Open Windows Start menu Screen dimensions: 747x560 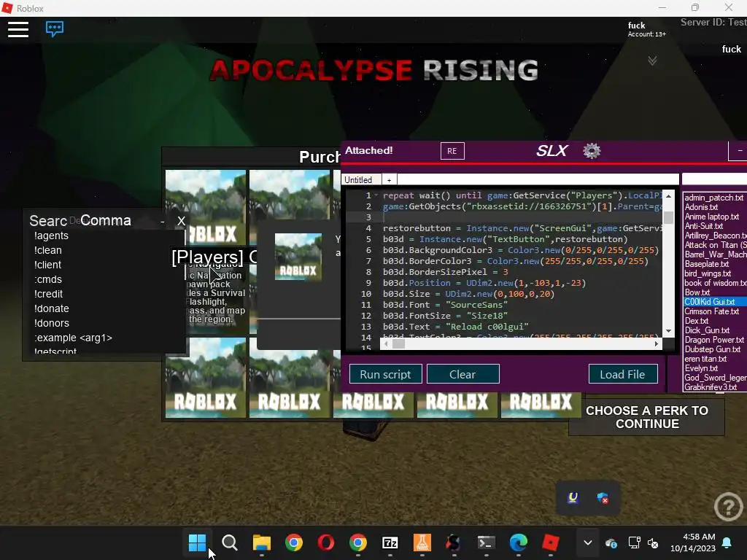[197, 542]
